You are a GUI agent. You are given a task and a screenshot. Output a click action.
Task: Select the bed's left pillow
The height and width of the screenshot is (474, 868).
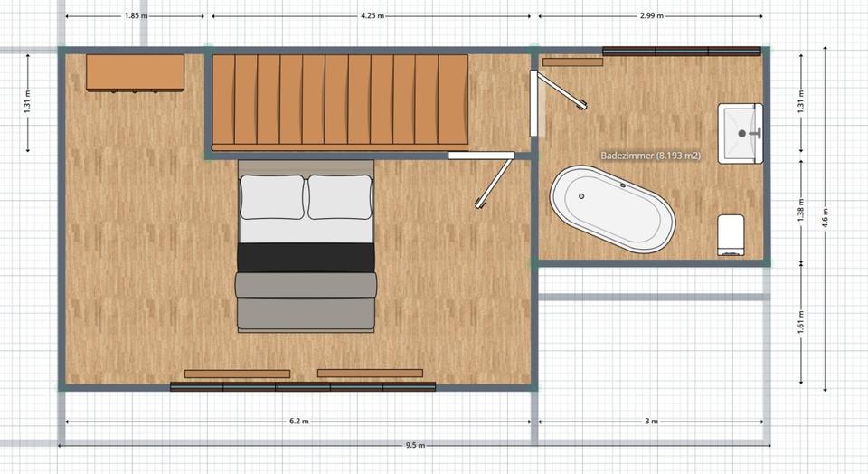tap(271, 197)
